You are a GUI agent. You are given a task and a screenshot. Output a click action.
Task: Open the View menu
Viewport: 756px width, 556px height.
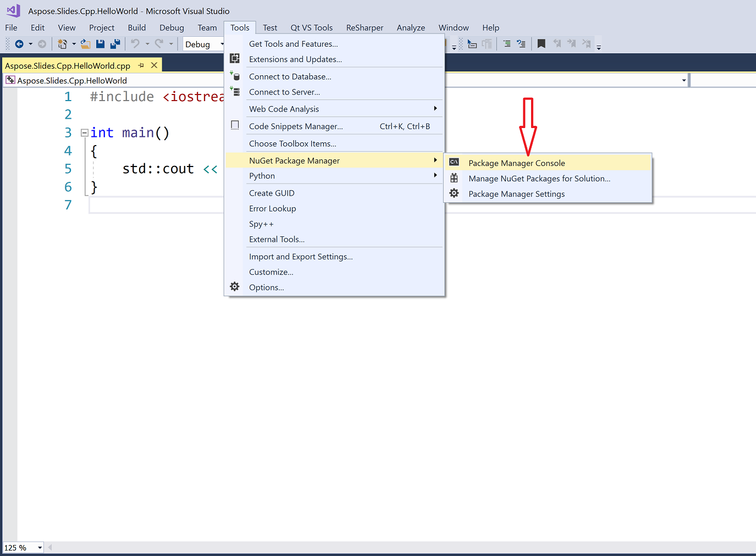(67, 27)
